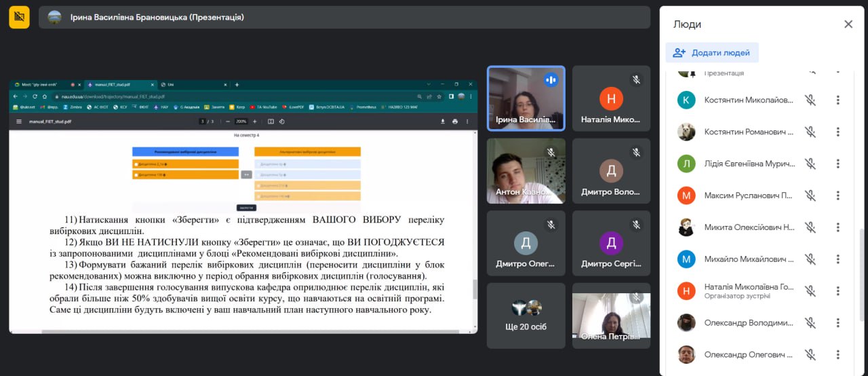The image size is (868, 376).
Task: Click the Додати людей button
Action: pyautogui.click(x=712, y=52)
